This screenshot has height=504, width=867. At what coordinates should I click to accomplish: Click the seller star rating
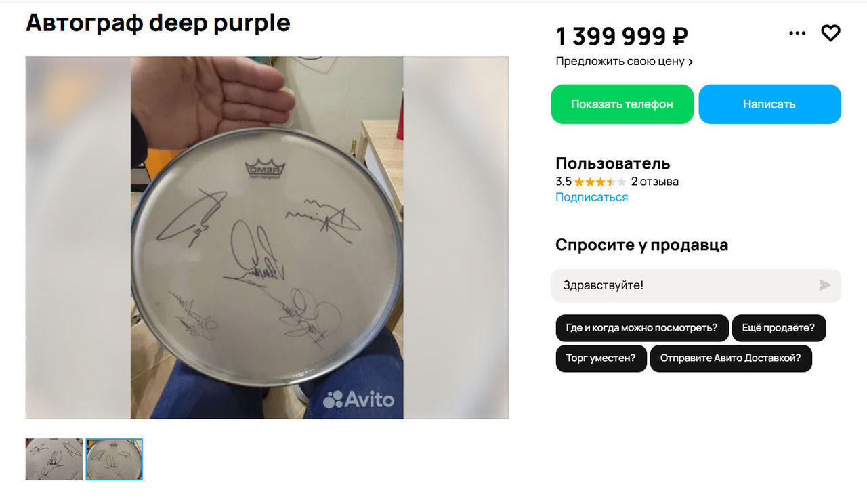[x=599, y=182]
